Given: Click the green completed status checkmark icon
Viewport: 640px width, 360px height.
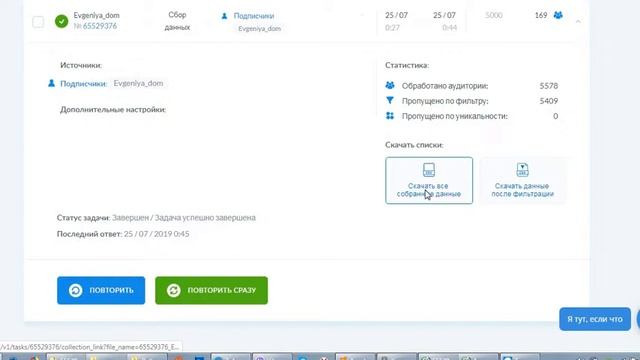Looking at the screenshot, I should [62, 21].
